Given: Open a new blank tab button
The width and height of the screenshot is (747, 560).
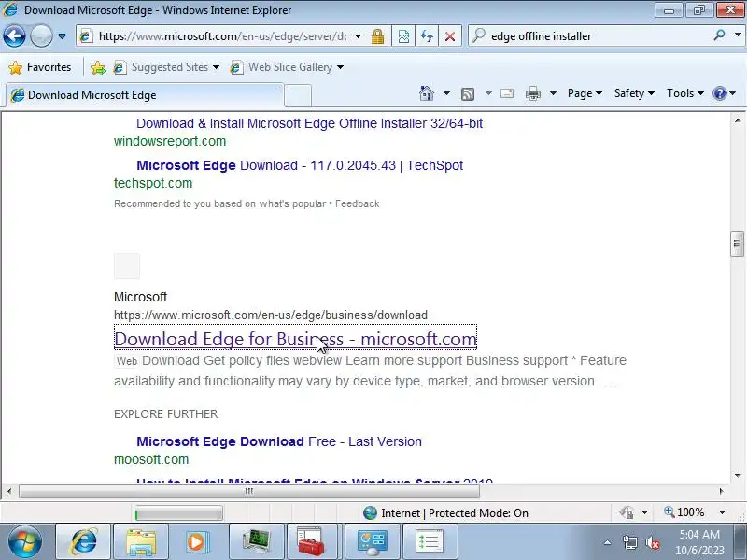Looking at the screenshot, I should coord(298,95).
